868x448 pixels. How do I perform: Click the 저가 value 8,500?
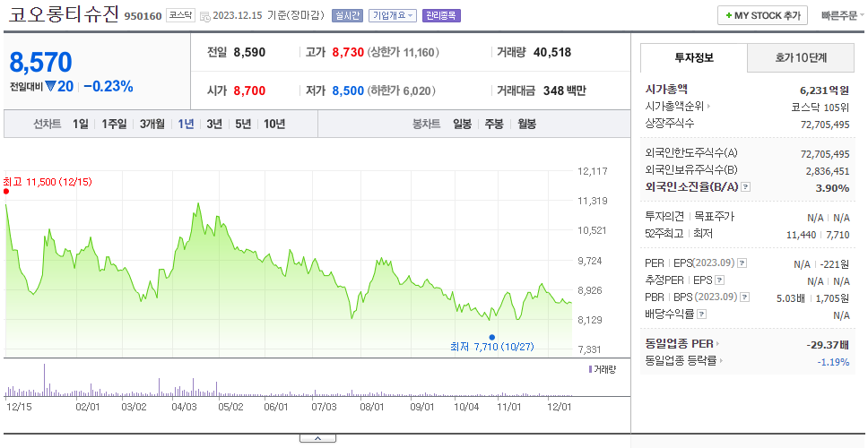click(x=348, y=90)
